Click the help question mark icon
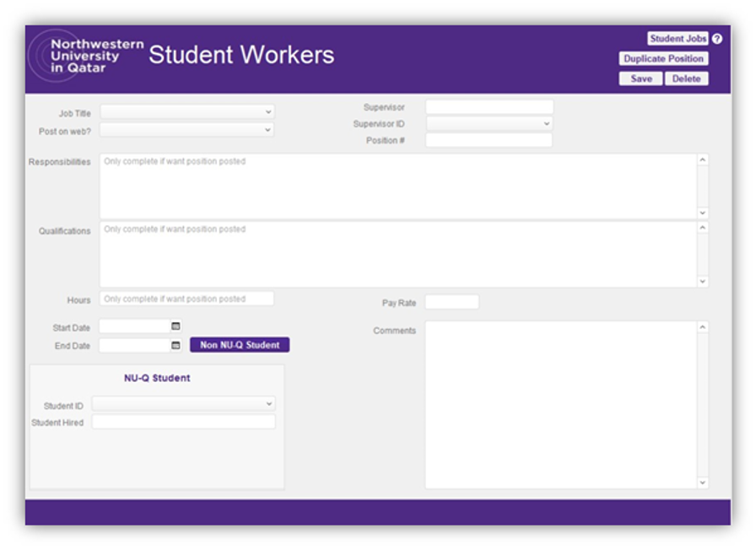Screen dimensions: 756x550 717,39
